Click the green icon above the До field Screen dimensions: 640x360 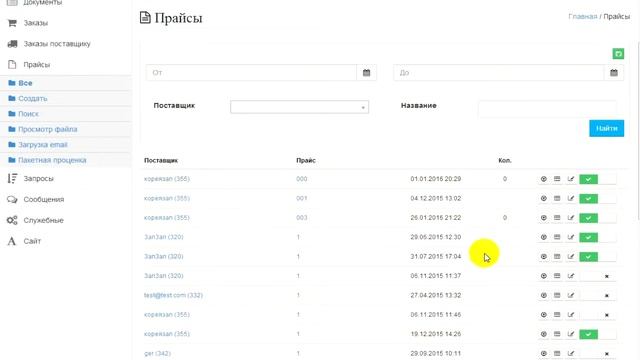(x=618, y=53)
